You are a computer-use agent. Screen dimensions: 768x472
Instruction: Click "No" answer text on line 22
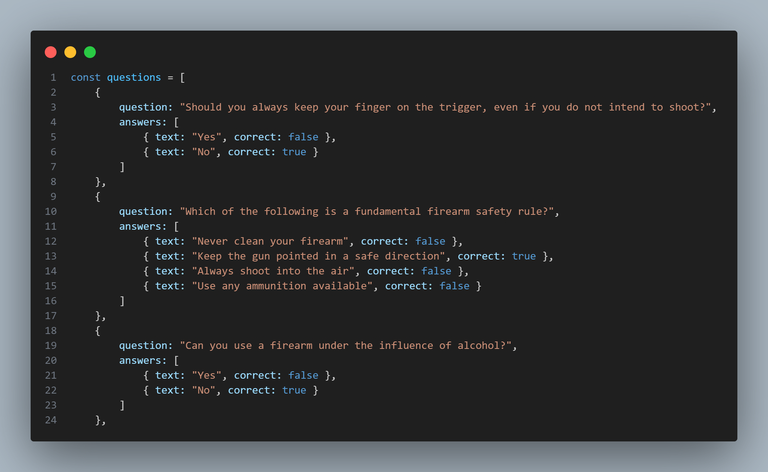[x=203, y=390]
